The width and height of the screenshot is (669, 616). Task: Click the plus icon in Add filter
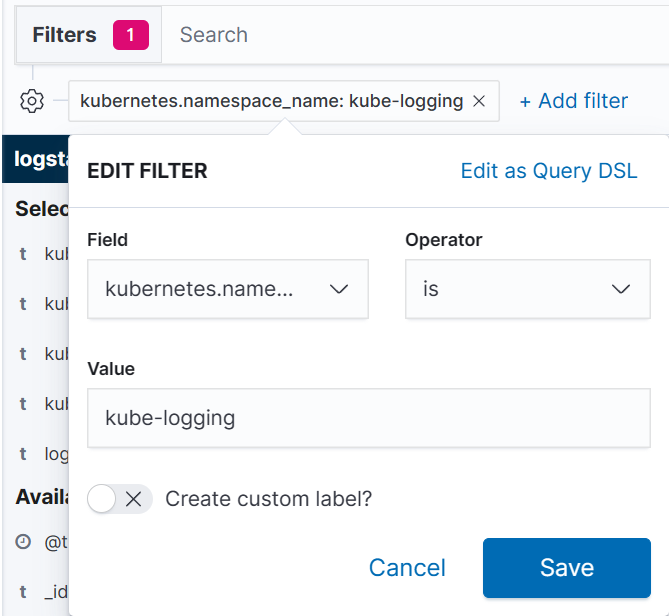525,102
